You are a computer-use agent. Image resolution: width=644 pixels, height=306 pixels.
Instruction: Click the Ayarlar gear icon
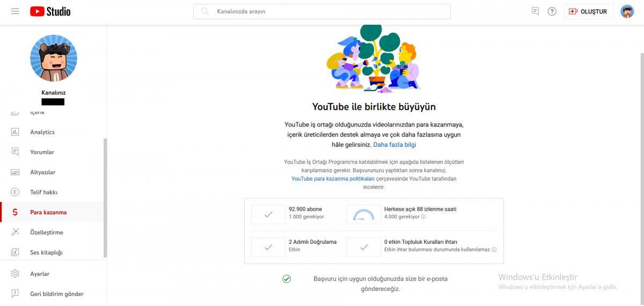click(15, 274)
